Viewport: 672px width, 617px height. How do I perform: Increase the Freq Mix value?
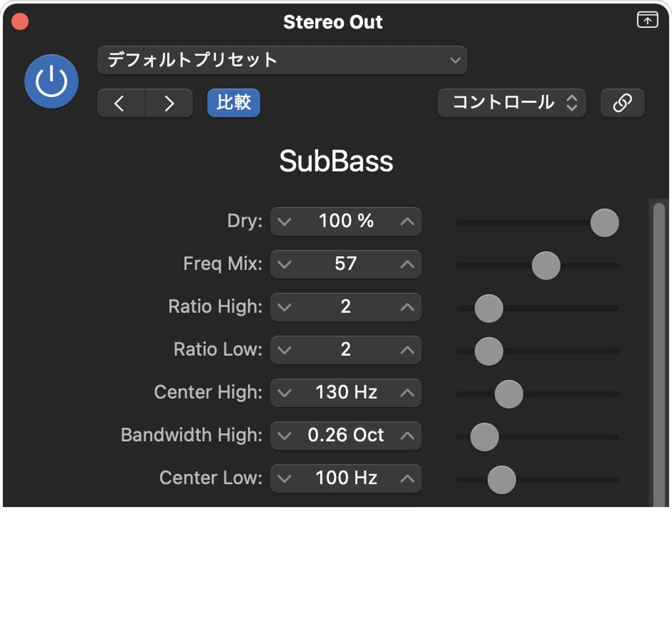(x=407, y=264)
